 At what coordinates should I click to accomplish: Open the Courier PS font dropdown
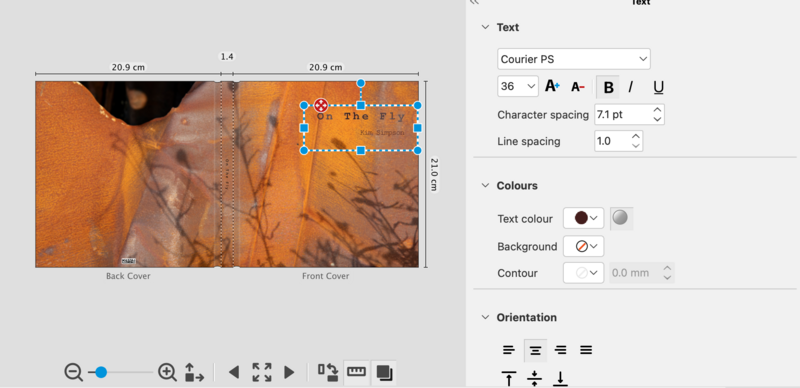(x=573, y=59)
